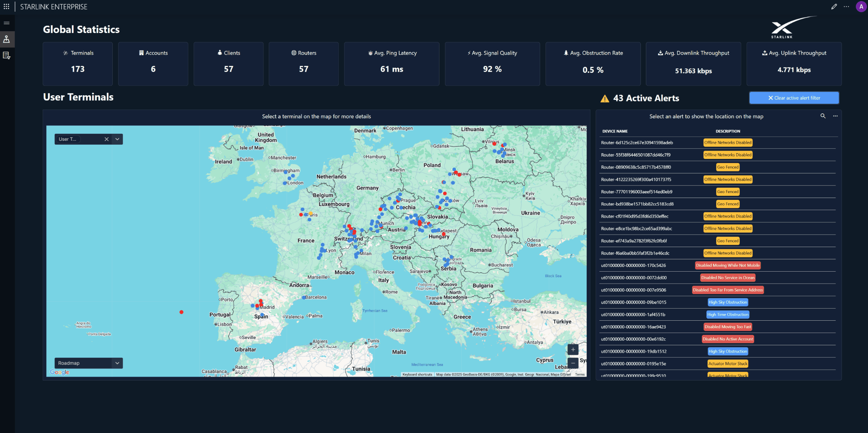Zoom in on the map
868x433 pixels.
coord(573,349)
